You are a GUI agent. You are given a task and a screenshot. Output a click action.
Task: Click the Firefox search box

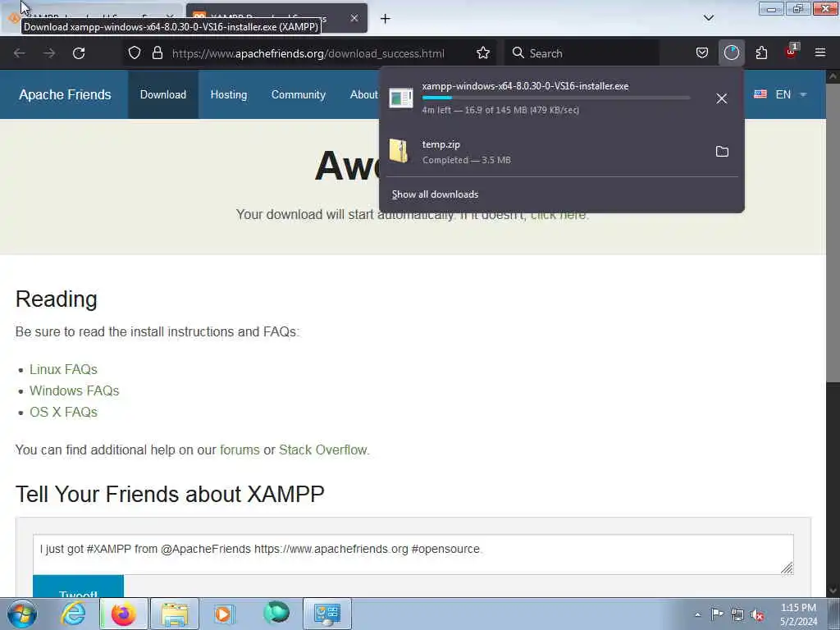[x=582, y=53]
